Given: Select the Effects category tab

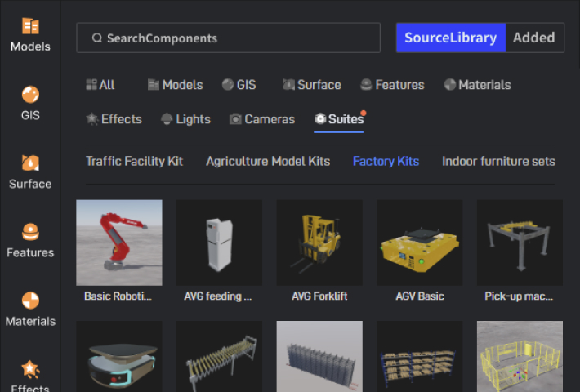Looking at the screenshot, I should [x=114, y=119].
